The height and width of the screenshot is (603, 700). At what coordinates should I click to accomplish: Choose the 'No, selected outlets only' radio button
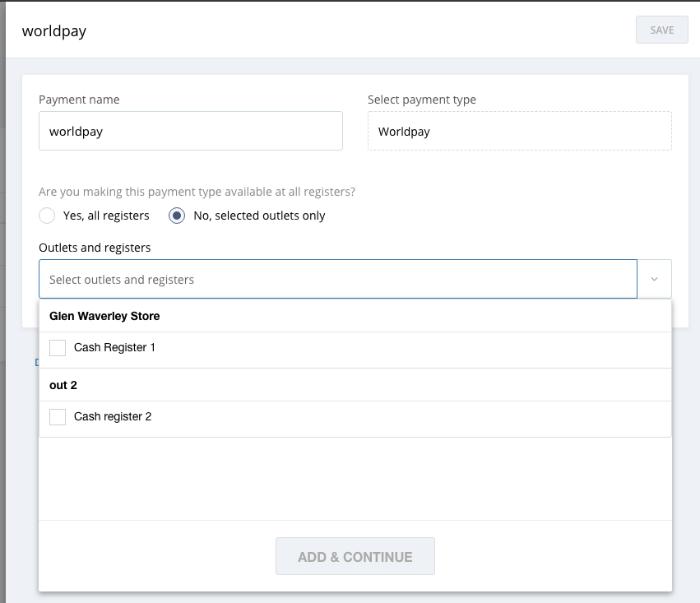point(177,216)
